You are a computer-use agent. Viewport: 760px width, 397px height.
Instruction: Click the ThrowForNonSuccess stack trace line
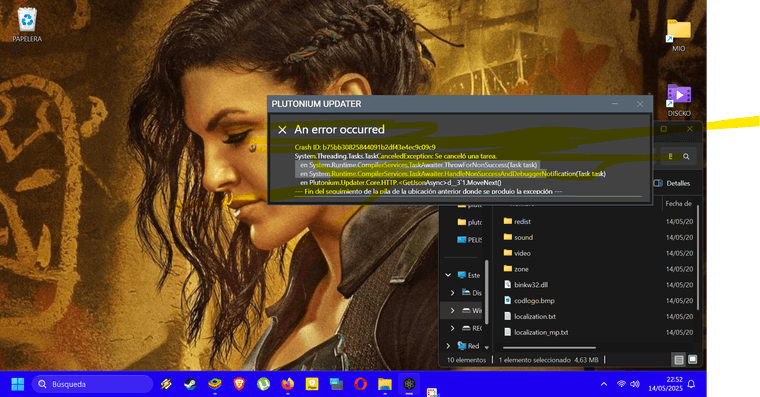[418, 165]
